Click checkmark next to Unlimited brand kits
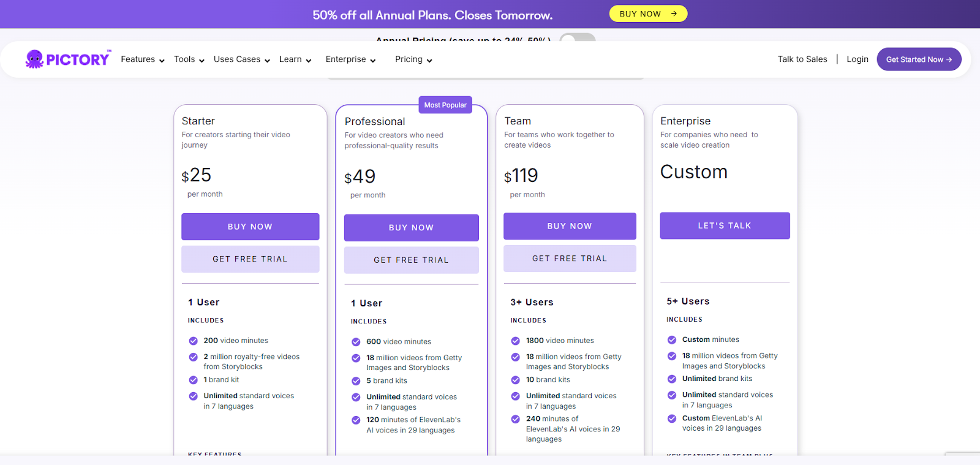 [x=672, y=379]
